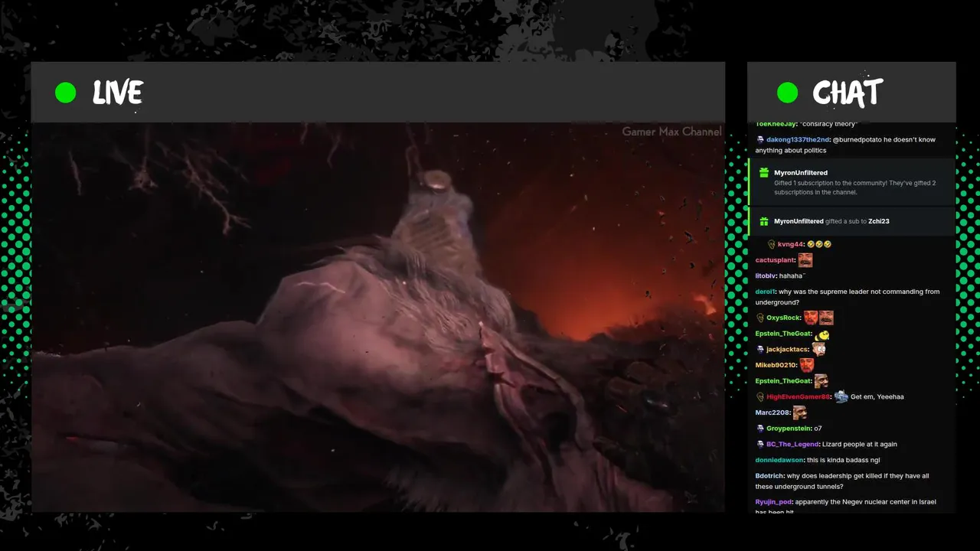Open the HighElvenGamer88 username

pyautogui.click(x=799, y=396)
